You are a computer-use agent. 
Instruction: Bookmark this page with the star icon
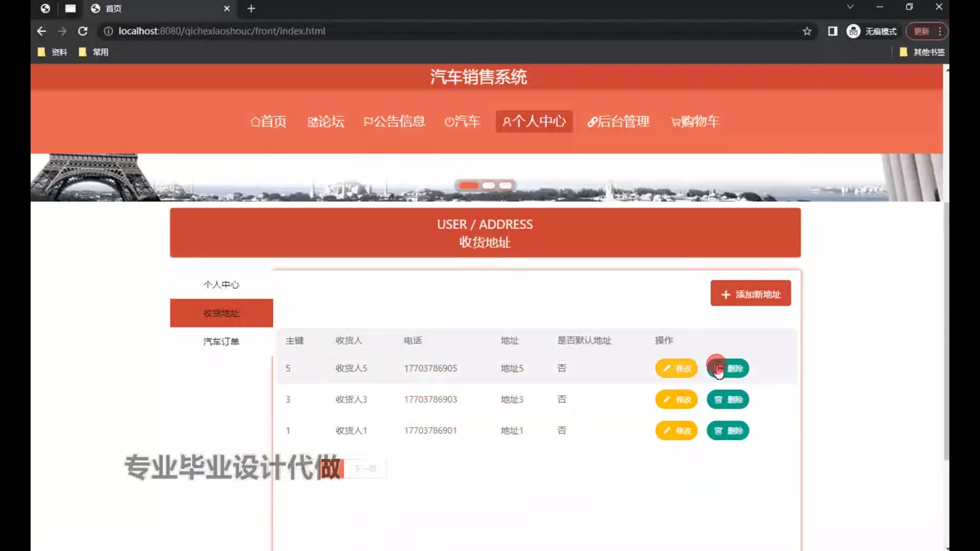pos(807,31)
